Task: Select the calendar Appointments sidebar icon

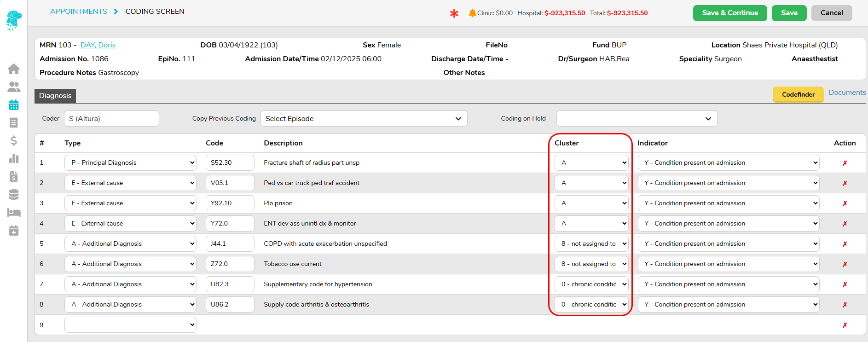Action: [14, 105]
